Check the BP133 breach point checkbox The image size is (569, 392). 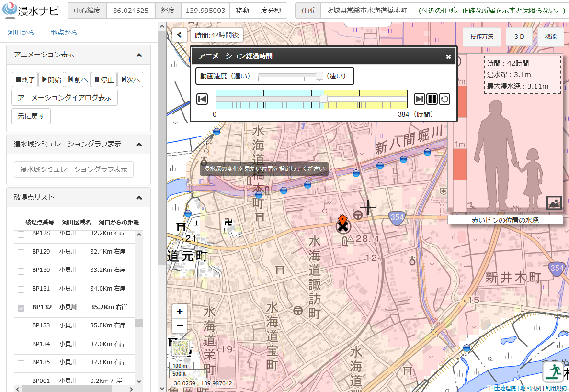pos(21,326)
